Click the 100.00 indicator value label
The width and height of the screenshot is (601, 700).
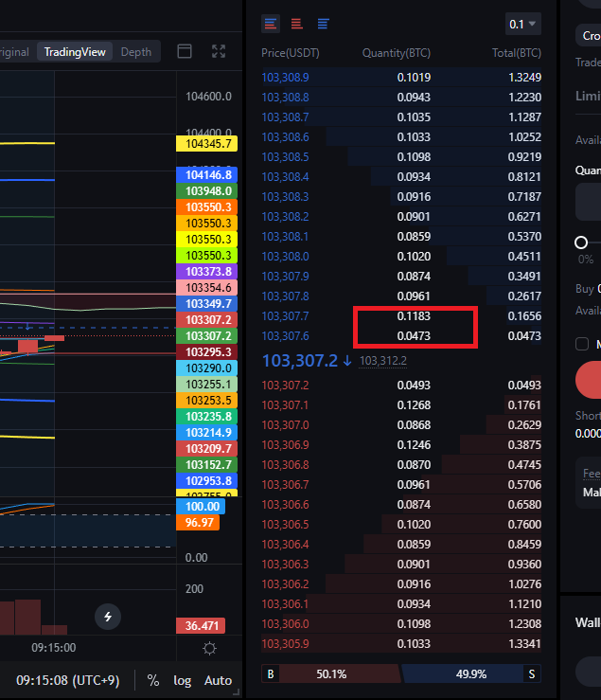pos(201,506)
